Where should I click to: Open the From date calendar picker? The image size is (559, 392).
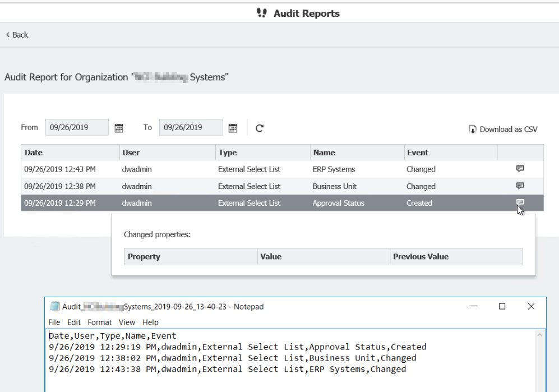tap(119, 128)
